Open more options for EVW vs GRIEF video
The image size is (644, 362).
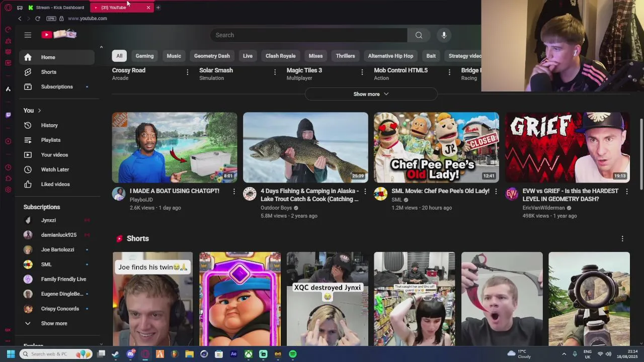(626, 192)
